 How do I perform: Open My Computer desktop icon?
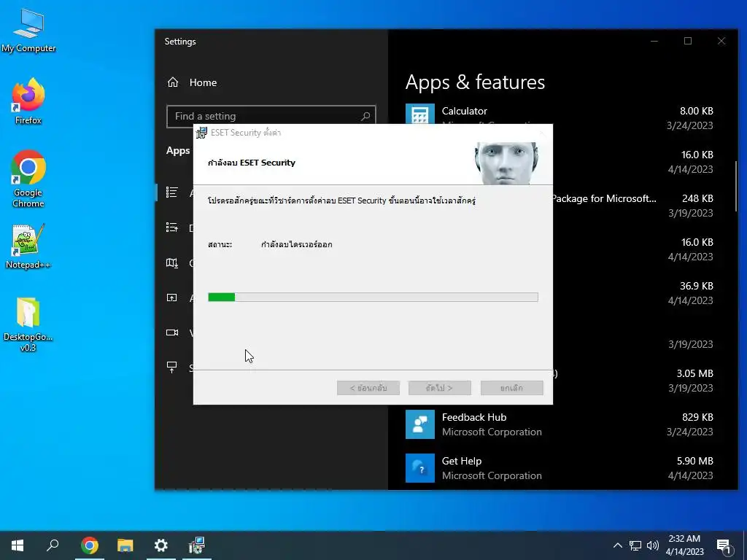(28, 29)
